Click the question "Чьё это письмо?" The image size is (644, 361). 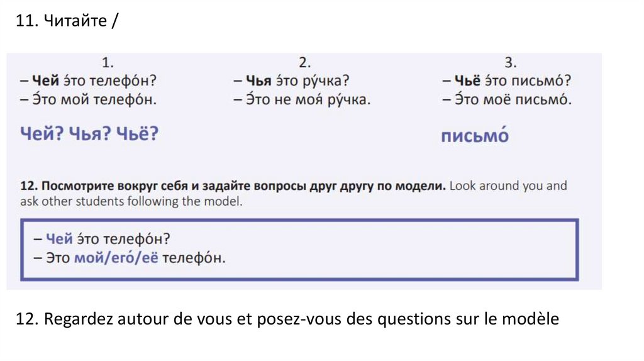pyautogui.click(x=506, y=81)
